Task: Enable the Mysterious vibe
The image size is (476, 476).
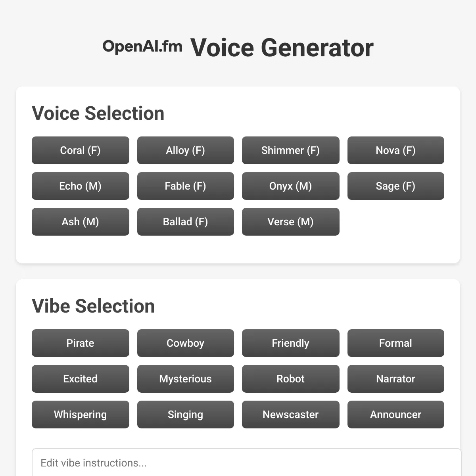Action: point(185,379)
